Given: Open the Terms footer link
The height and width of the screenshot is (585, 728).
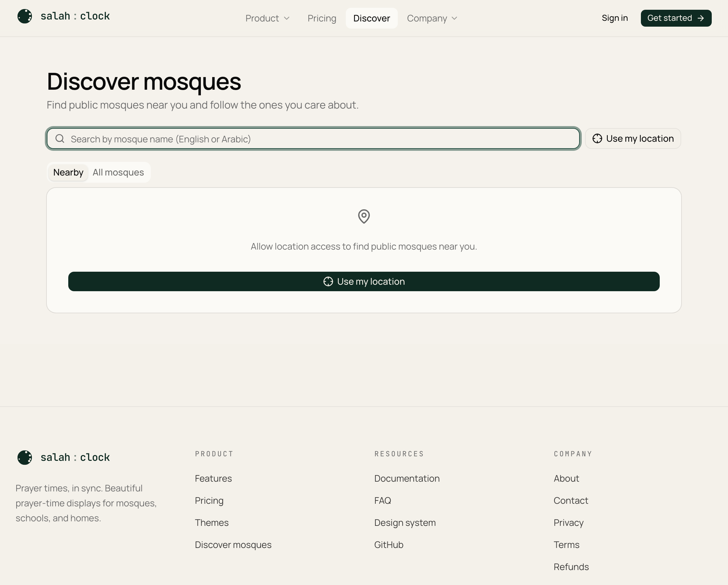Looking at the screenshot, I should 566,544.
